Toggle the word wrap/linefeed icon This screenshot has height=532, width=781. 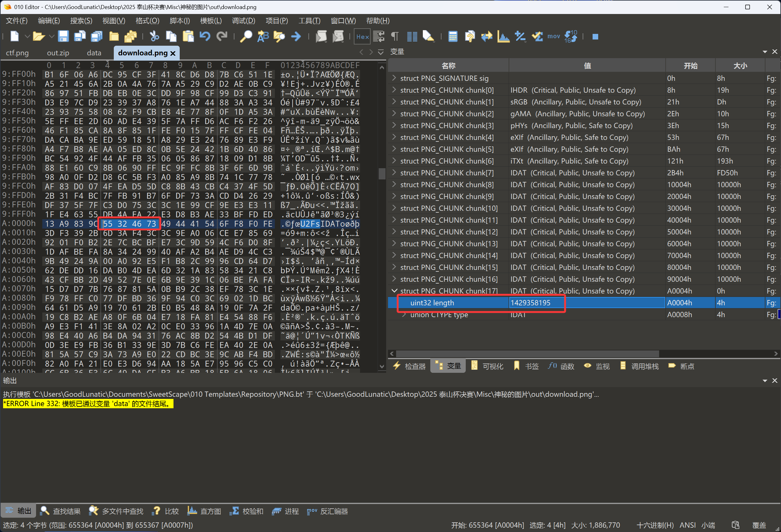pos(379,36)
